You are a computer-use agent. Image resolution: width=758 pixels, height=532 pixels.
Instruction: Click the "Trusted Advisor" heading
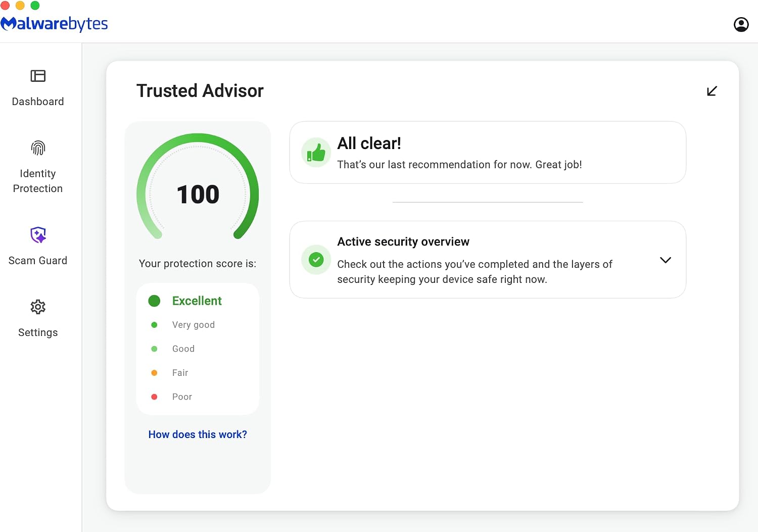click(200, 91)
